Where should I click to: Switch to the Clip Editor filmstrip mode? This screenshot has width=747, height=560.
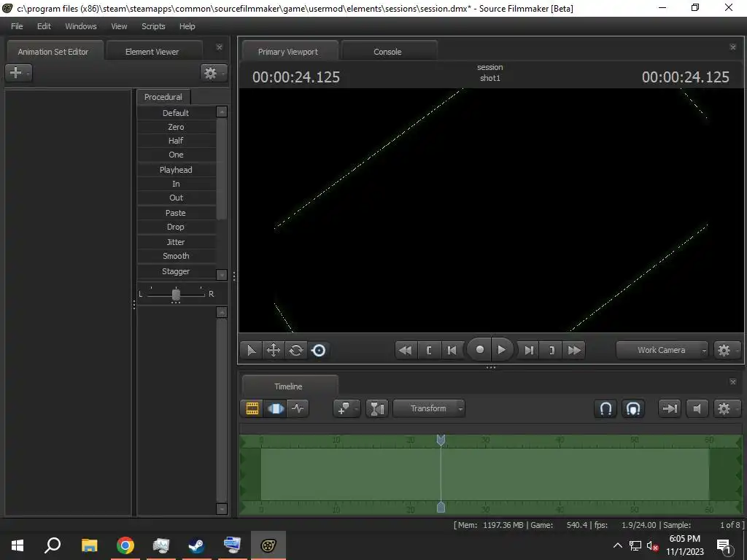pos(252,408)
